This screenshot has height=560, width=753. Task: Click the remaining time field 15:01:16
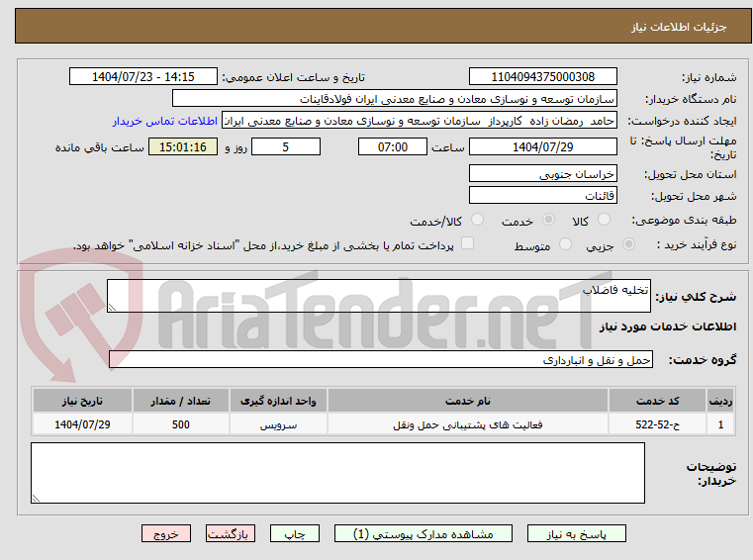tap(183, 146)
